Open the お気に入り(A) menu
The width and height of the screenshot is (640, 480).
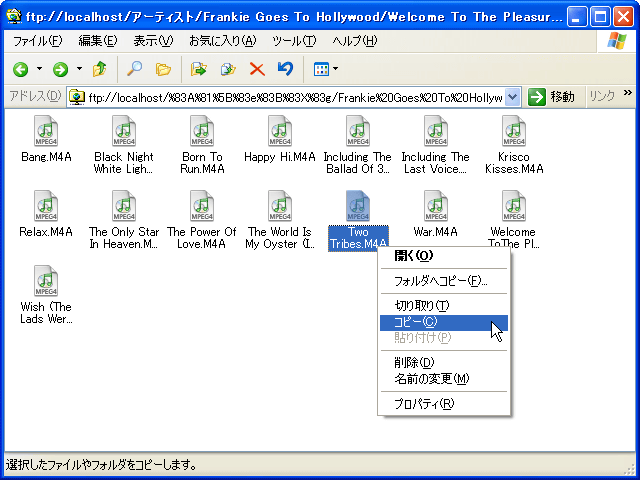222,41
